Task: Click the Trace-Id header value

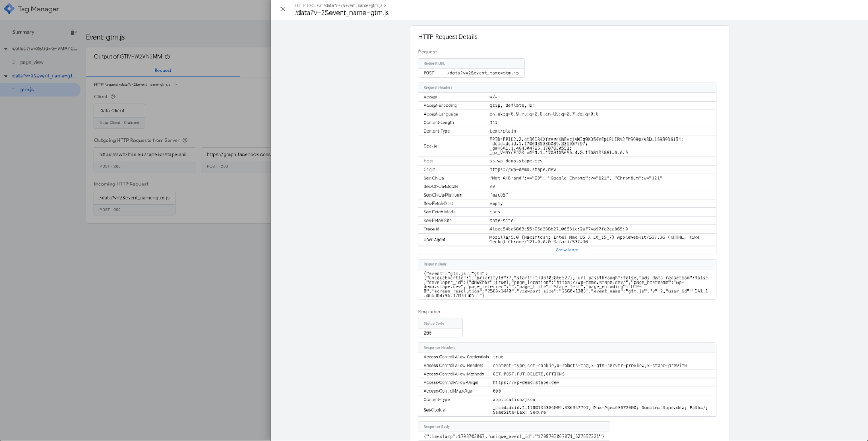Action: tap(558, 229)
